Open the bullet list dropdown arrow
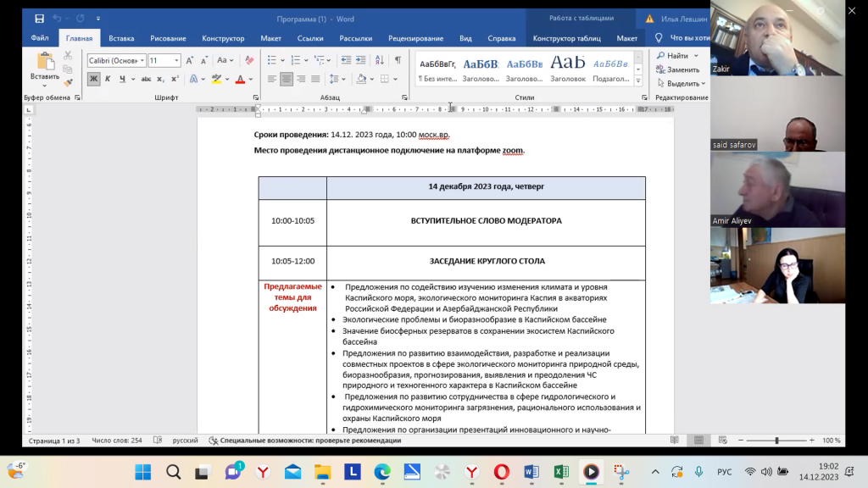This screenshot has width=868, height=488. click(x=282, y=60)
